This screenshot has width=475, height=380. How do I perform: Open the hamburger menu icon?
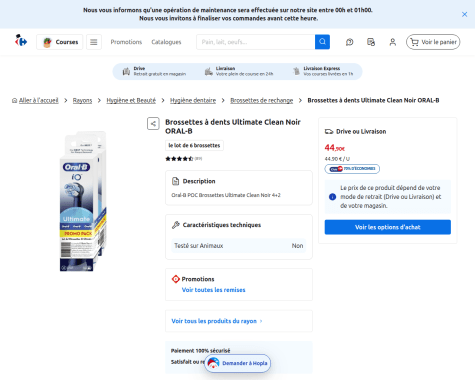94,42
